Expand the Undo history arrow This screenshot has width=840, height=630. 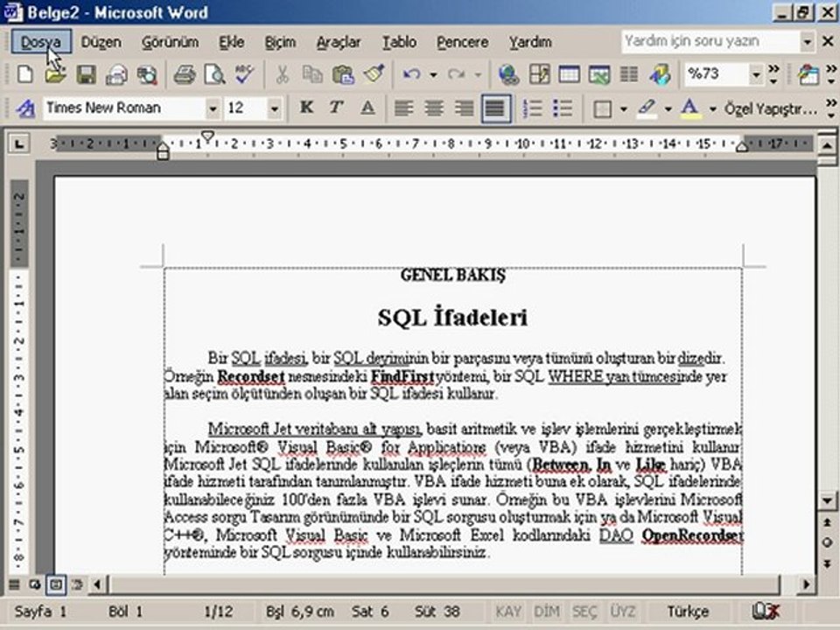pyautogui.click(x=433, y=75)
